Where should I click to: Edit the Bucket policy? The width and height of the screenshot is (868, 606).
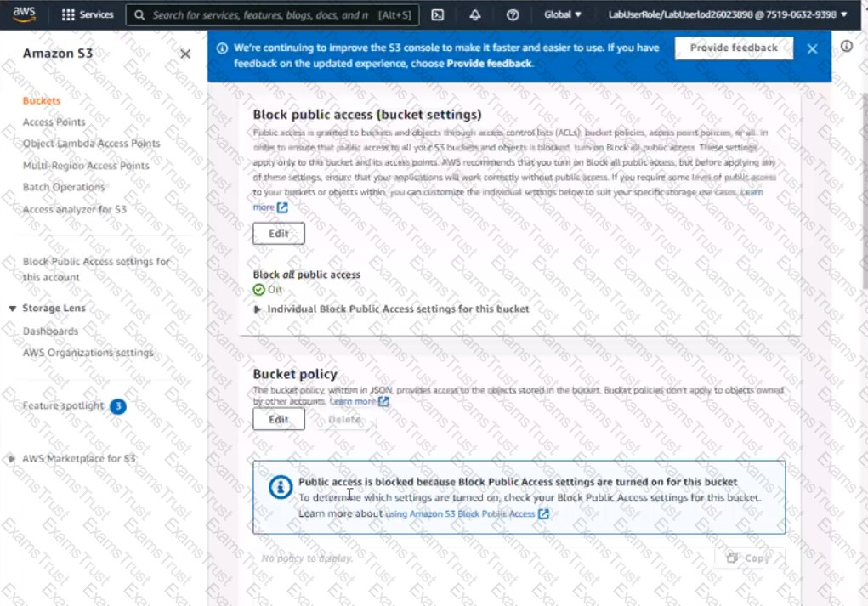pos(278,419)
